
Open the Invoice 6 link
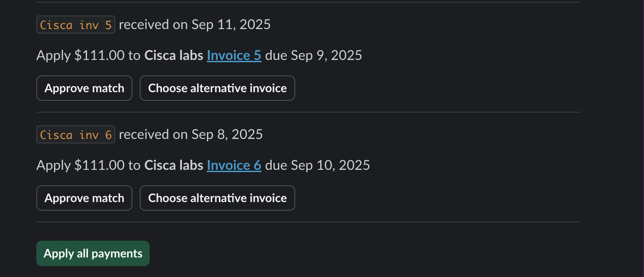[x=234, y=165]
